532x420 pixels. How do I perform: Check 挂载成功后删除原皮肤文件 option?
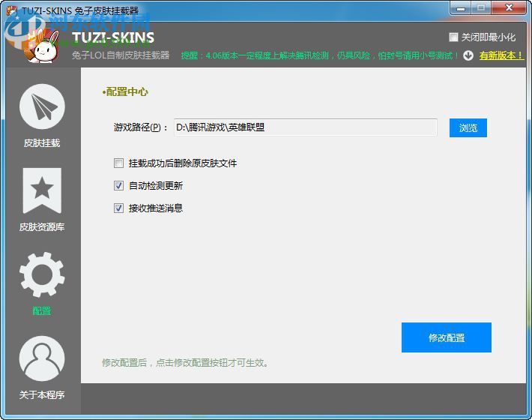118,163
